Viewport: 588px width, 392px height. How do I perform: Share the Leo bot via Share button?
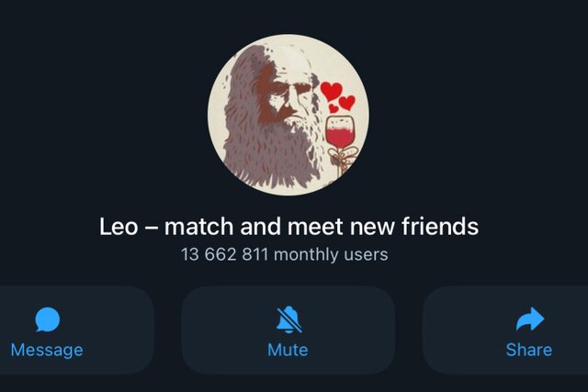tap(505, 330)
